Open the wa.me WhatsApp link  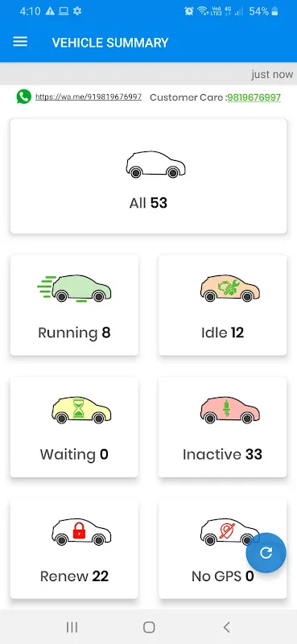click(x=89, y=97)
